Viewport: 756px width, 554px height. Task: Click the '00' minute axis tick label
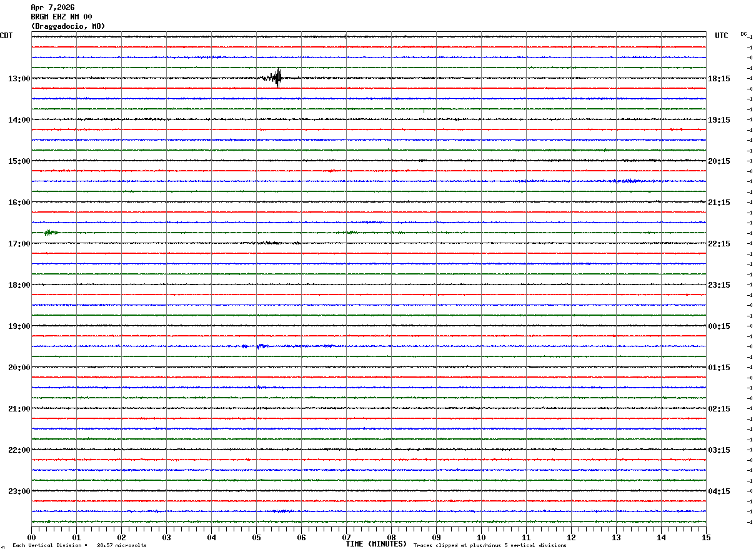[31, 537]
